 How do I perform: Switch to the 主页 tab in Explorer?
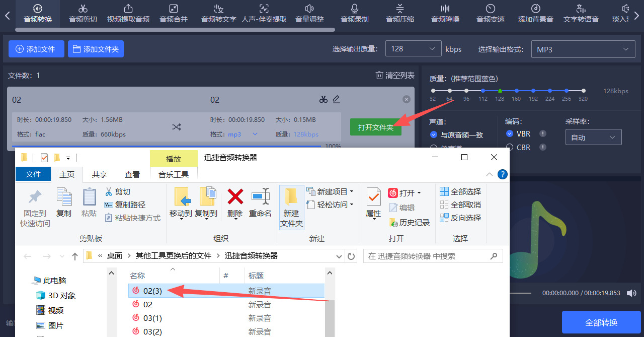coord(67,174)
